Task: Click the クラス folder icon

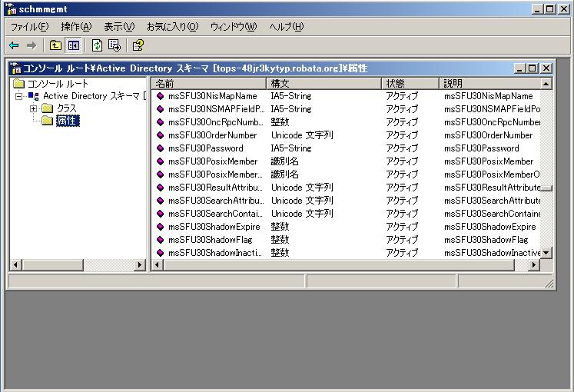Action: click(47, 108)
